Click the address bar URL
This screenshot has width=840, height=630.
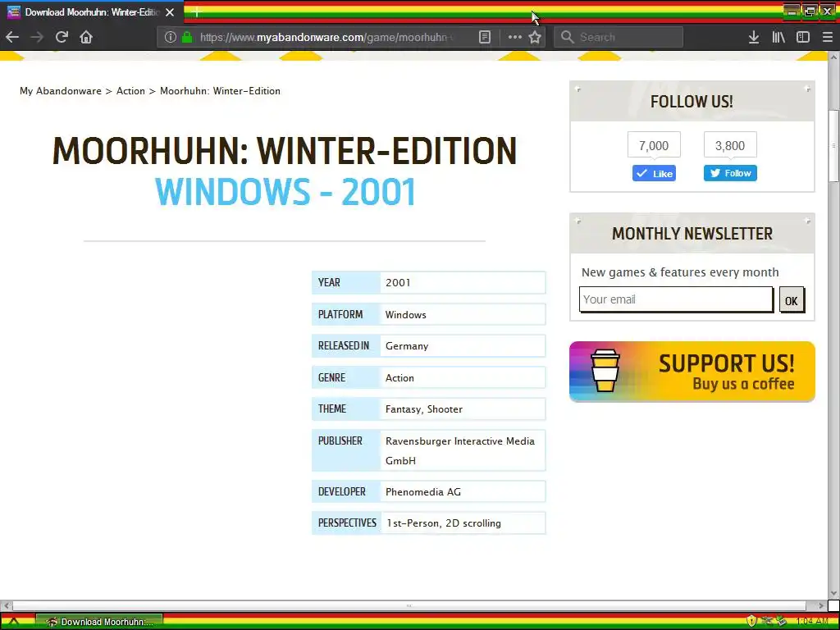pos(326,37)
